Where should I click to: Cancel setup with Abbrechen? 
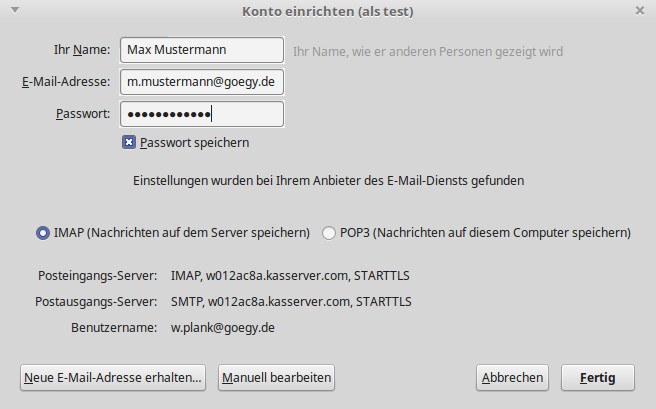[x=512, y=378]
